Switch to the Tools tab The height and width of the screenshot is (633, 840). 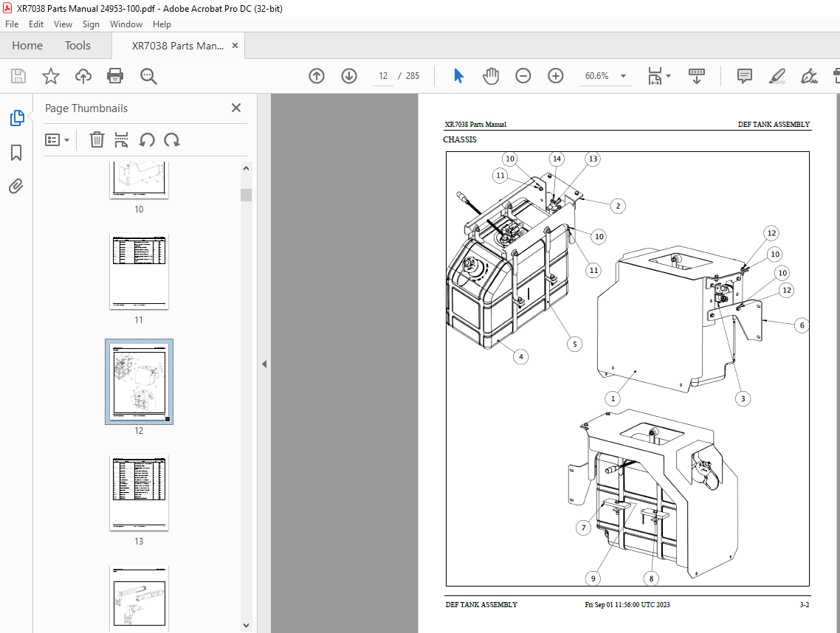click(78, 46)
